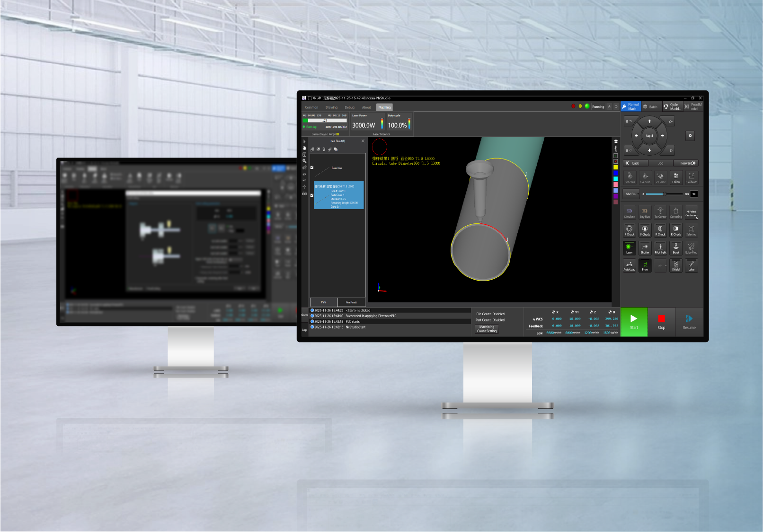
Task: Toggle the selected nest result checkbox
Action: [312, 195]
